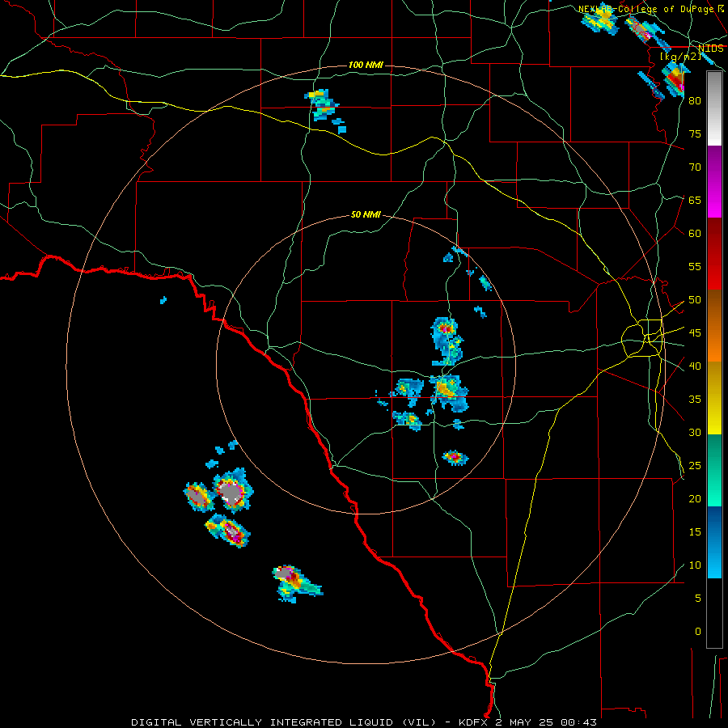
Task: Click the "100 NMI" range ring label
Action: [366, 65]
